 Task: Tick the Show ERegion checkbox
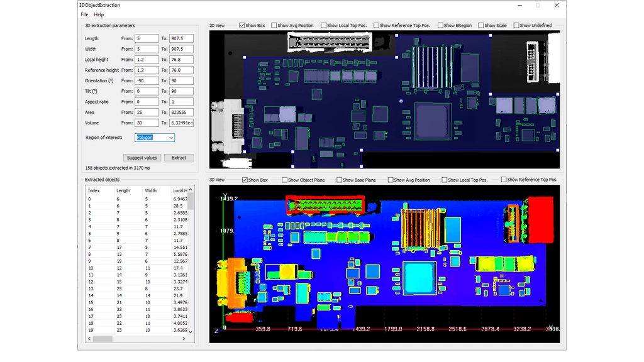tap(440, 26)
